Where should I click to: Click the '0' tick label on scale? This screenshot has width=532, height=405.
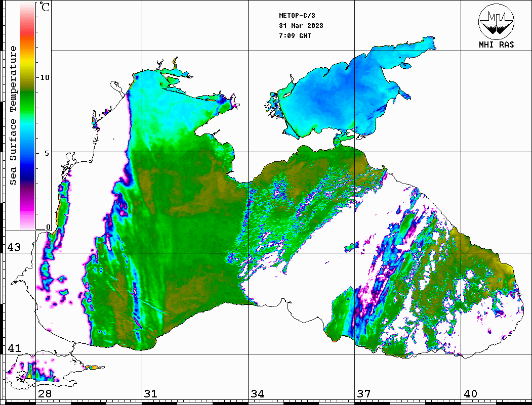click(48, 227)
